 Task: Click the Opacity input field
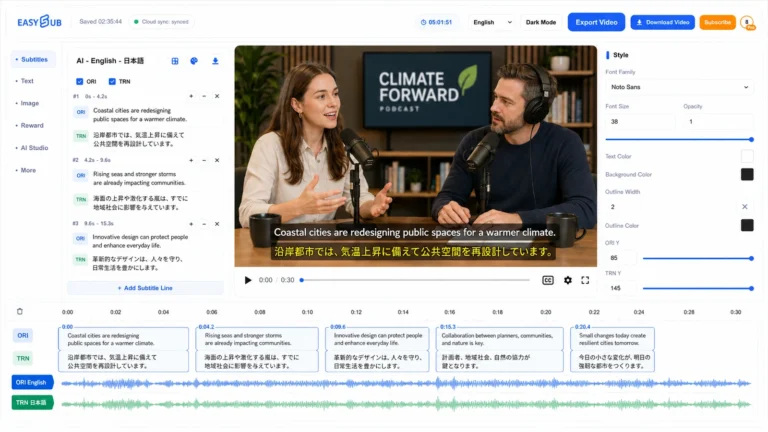coord(718,121)
